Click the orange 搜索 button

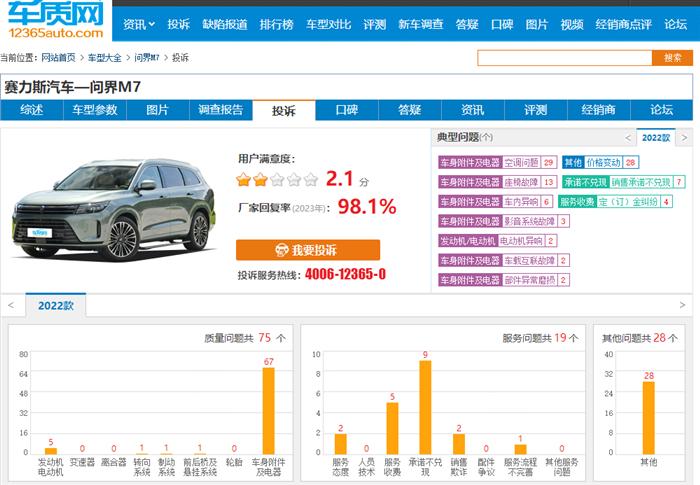coord(672,58)
